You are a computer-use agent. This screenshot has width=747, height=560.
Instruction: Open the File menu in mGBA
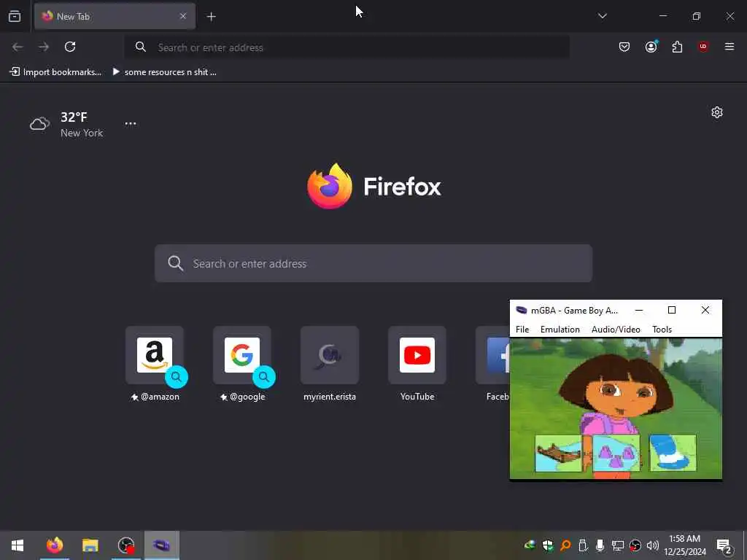[x=522, y=330]
